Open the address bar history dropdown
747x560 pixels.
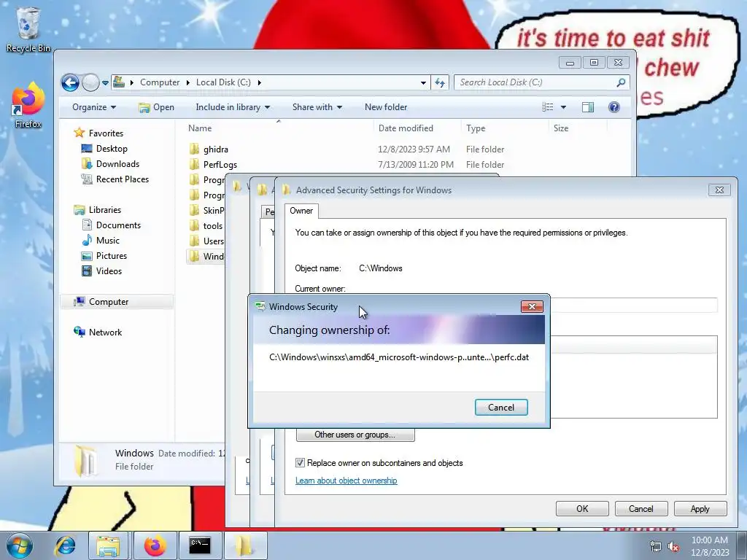click(x=423, y=83)
